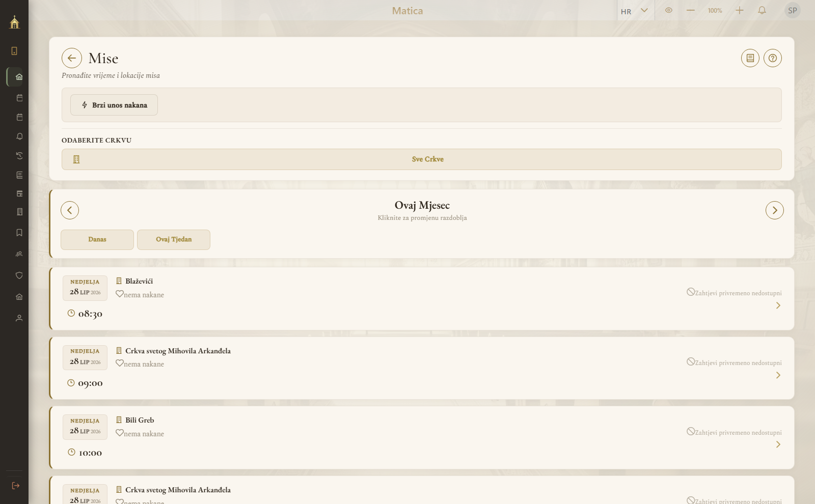The image size is (815, 504).
Task: Click the Bili Greb church name
Action: click(140, 420)
